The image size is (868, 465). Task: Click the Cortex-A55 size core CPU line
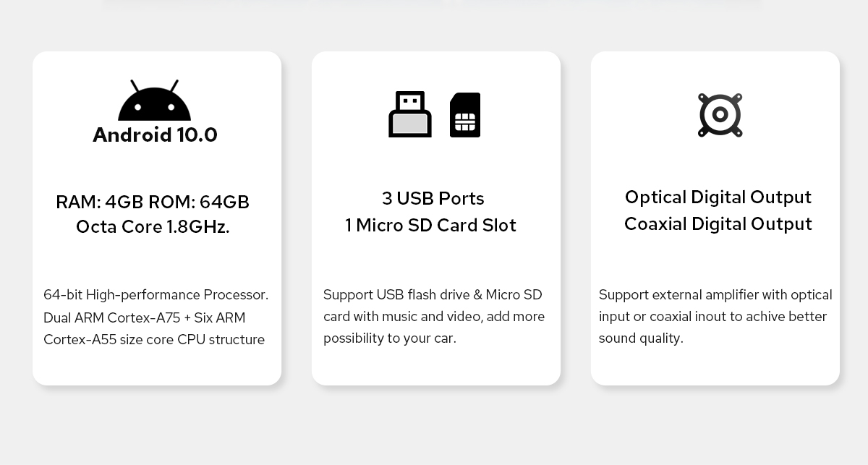click(154, 339)
